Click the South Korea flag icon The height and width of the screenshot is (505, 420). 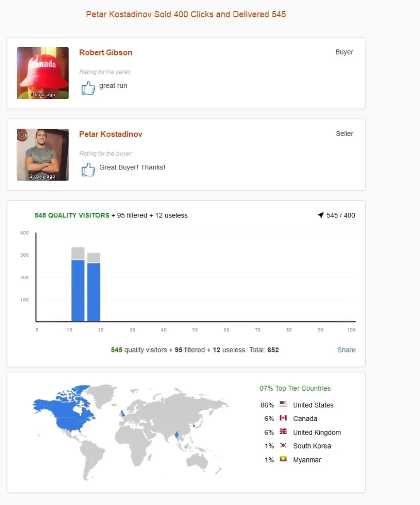click(x=283, y=445)
